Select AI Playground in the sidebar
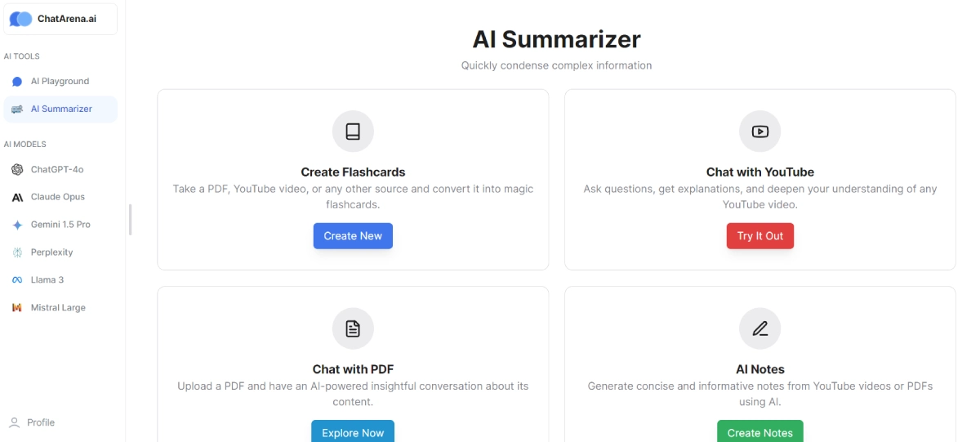The width and height of the screenshot is (980, 442). point(60,82)
